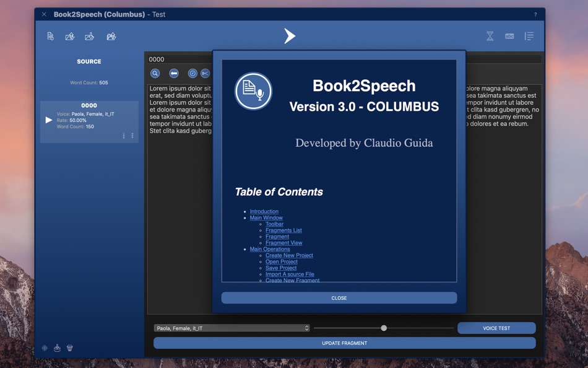The image size is (588, 368).
Task: Open the Save Project link
Action: tap(281, 268)
